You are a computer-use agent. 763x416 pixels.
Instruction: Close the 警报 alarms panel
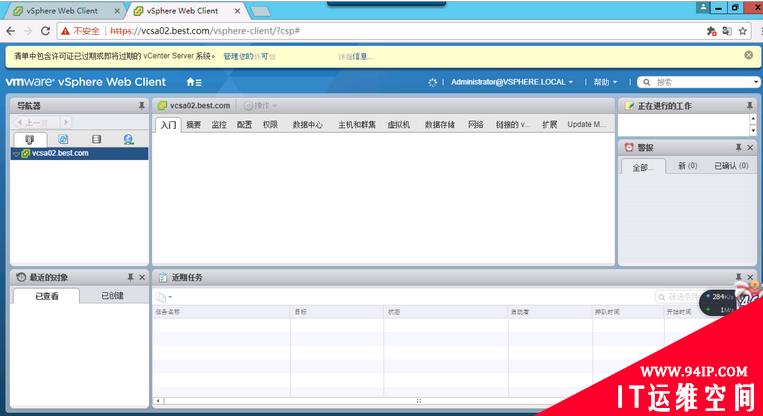pos(750,147)
